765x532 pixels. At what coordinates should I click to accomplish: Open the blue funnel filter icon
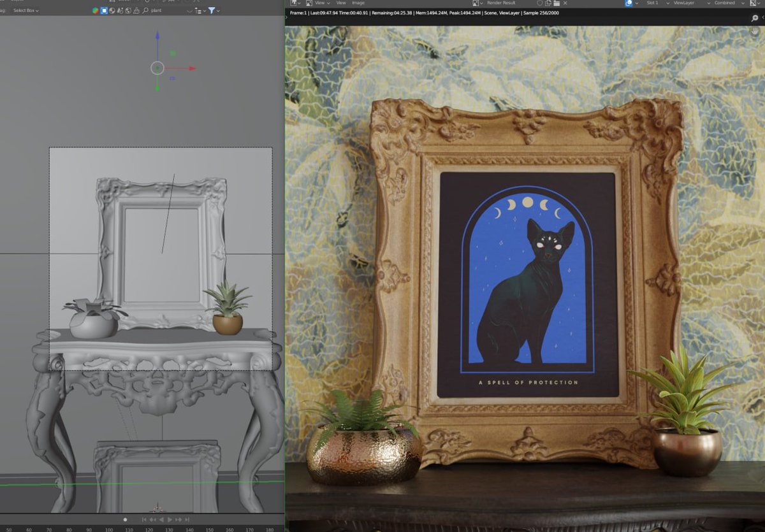pos(211,10)
